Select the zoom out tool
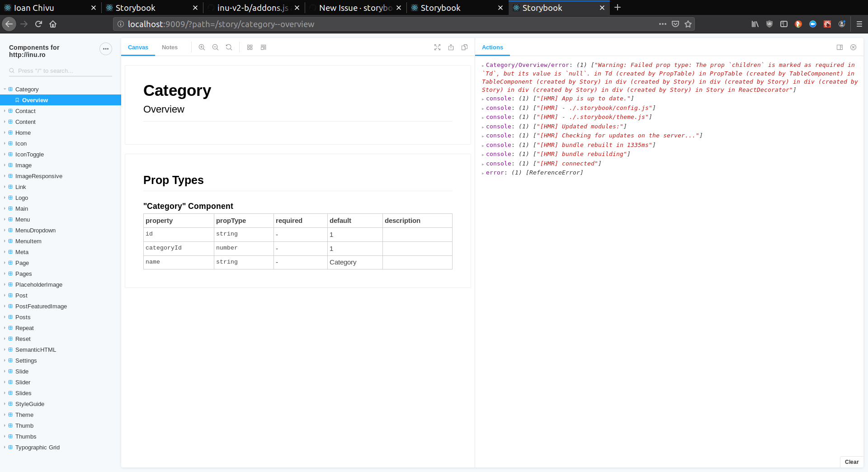Screen dimensions: 868x472 point(215,47)
